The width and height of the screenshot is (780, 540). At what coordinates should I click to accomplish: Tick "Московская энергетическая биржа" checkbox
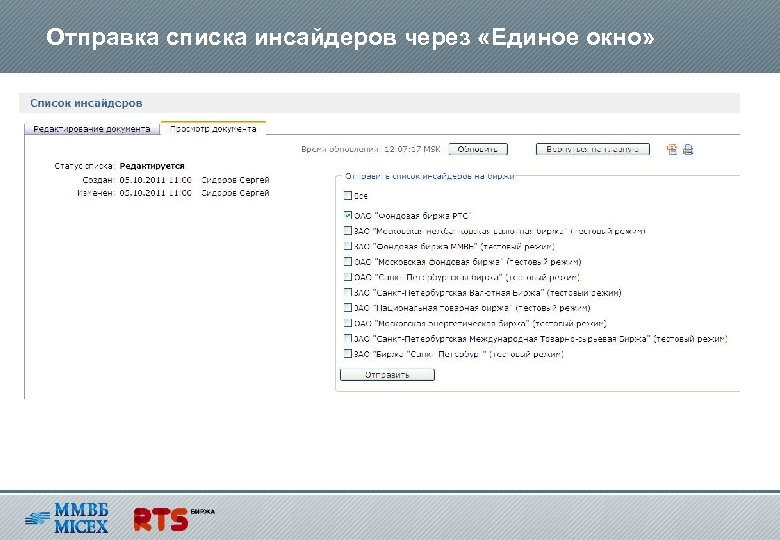click(x=348, y=323)
